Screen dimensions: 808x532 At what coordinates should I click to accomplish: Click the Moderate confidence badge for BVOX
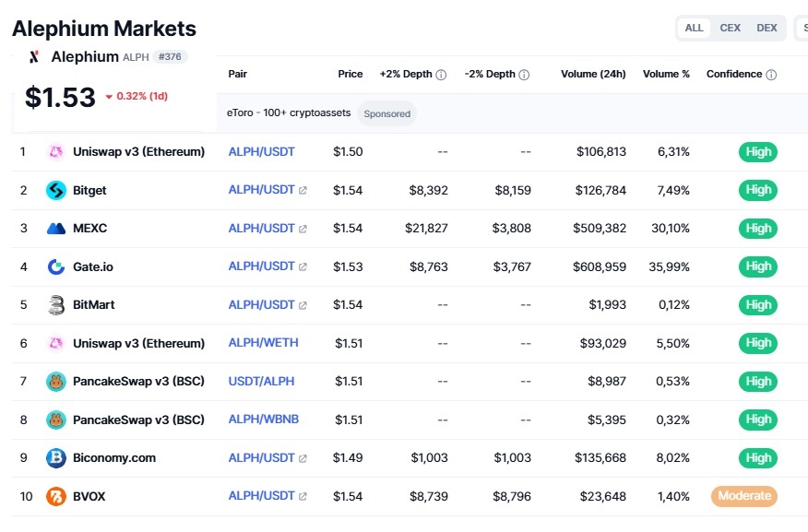tap(744, 496)
